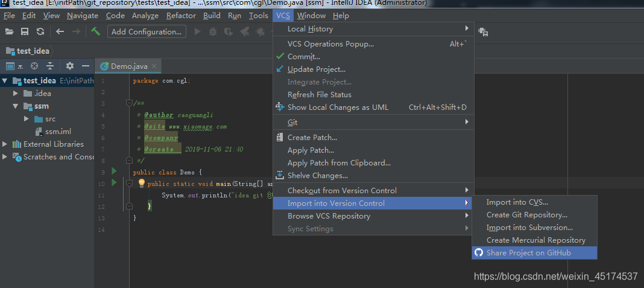Screen dimensions: 644x288
Task: Open Browse VCS Repository submenu
Action: [373, 216]
